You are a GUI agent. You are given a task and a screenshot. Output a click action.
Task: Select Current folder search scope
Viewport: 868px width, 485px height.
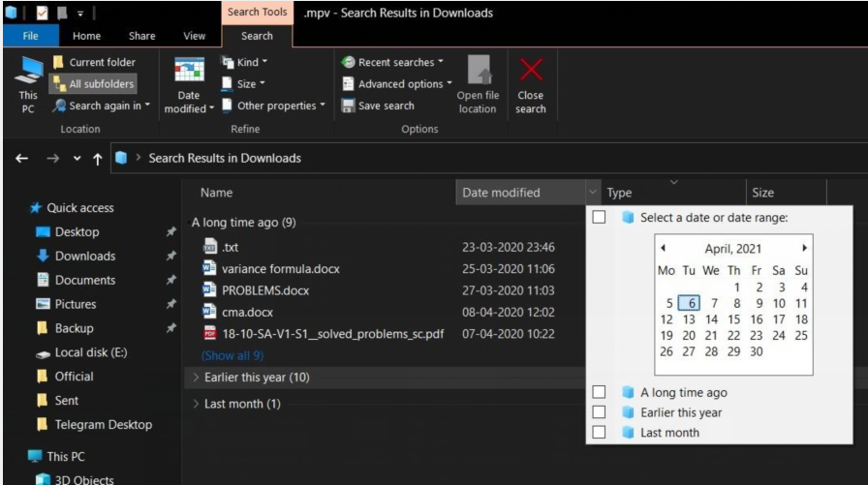[x=94, y=63]
